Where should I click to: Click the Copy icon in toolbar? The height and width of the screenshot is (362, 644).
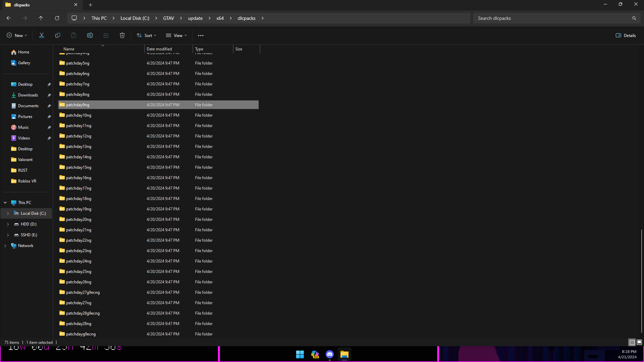pos(58,35)
